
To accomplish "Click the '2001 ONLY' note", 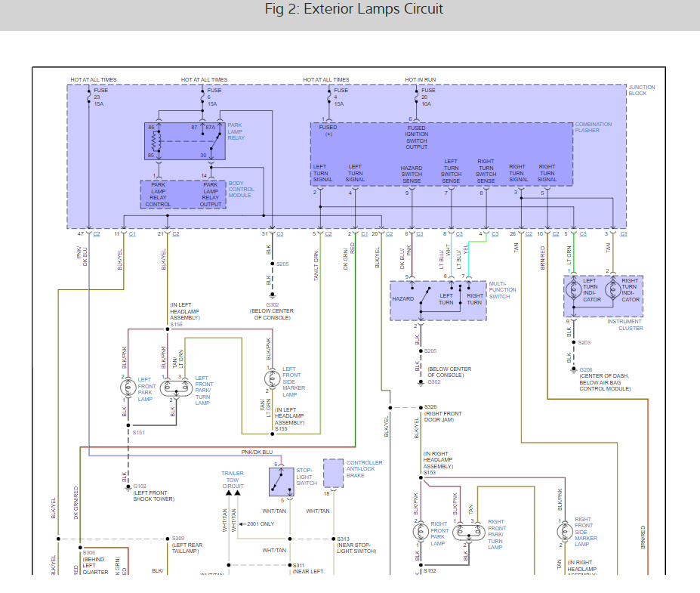I will point(261,524).
